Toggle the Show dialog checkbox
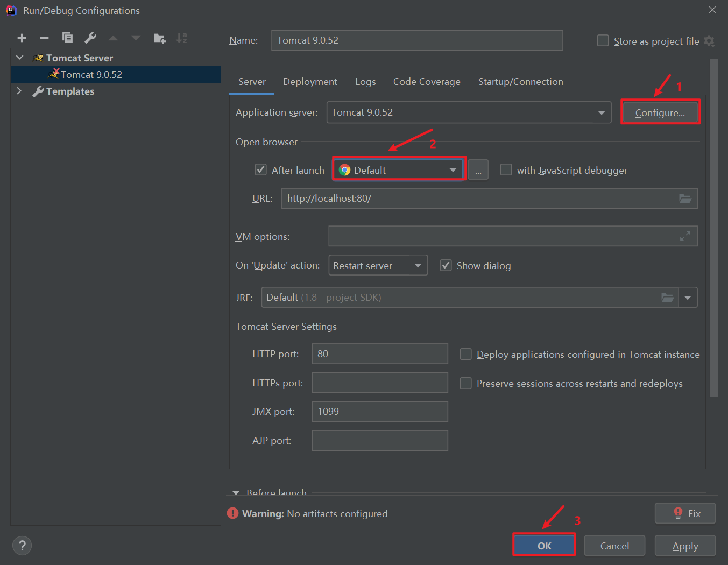 [446, 265]
